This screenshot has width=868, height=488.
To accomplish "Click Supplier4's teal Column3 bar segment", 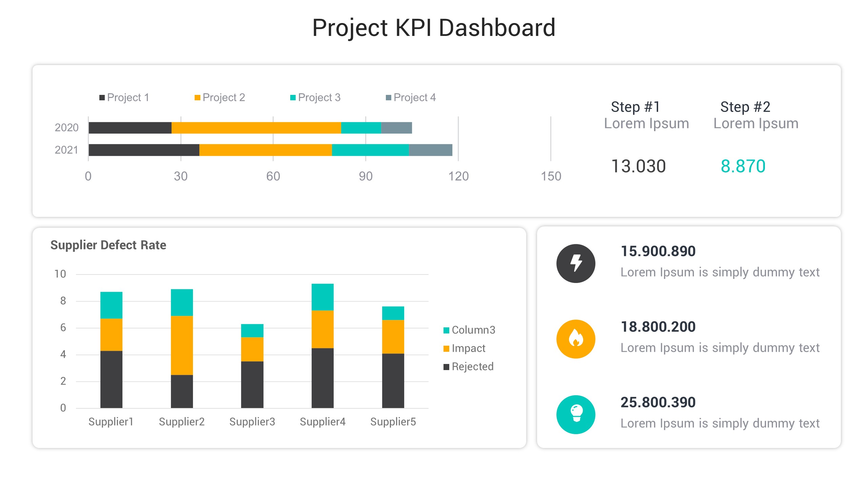I will coord(322,297).
